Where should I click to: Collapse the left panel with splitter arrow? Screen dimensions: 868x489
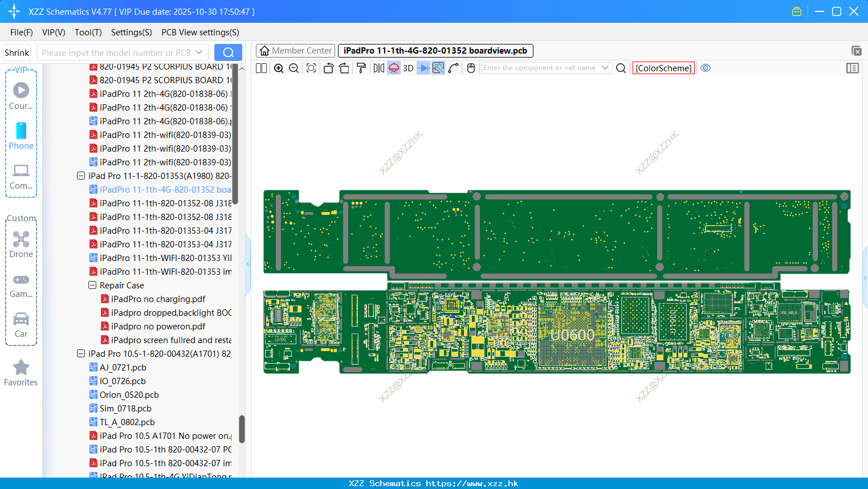tap(248, 264)
